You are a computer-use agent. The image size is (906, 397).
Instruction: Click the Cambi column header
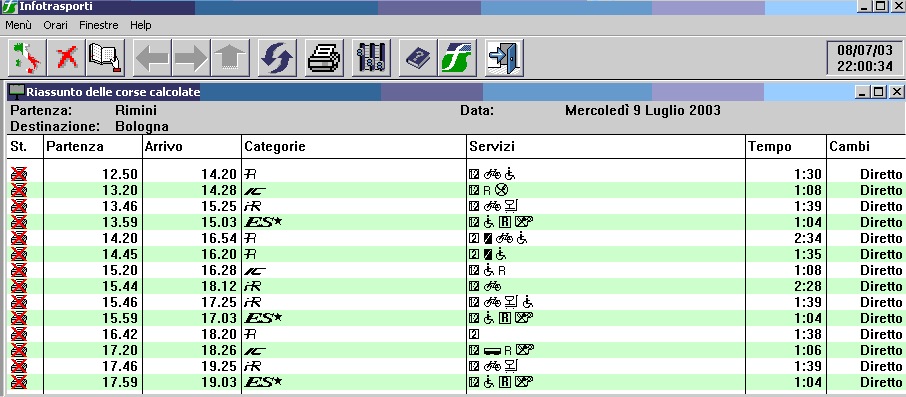pos(866,147)
